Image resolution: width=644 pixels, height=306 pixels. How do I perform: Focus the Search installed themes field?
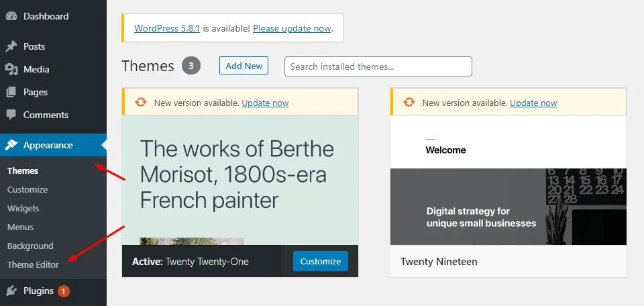coord(378,66)
